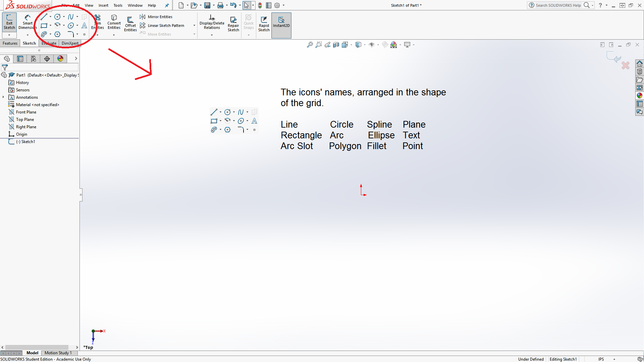Toggle Exit Sketch to leave sketch mode
This screenshot has width=644, height=362.
9,22
